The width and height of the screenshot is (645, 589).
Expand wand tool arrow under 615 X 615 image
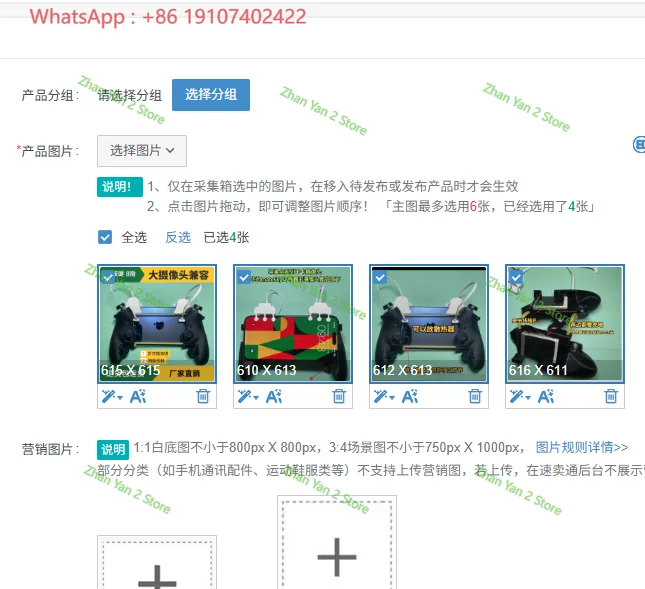(120, 398)
